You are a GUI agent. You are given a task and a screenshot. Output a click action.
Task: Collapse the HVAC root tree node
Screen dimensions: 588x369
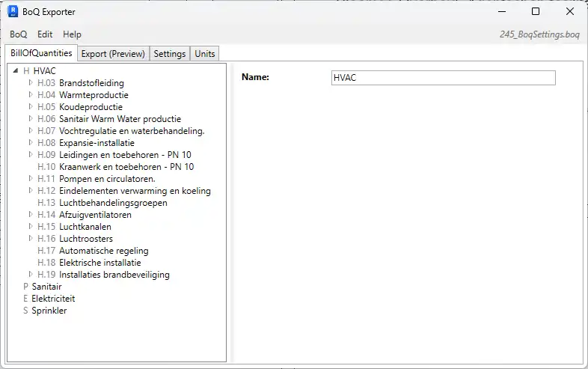point(16,71)
